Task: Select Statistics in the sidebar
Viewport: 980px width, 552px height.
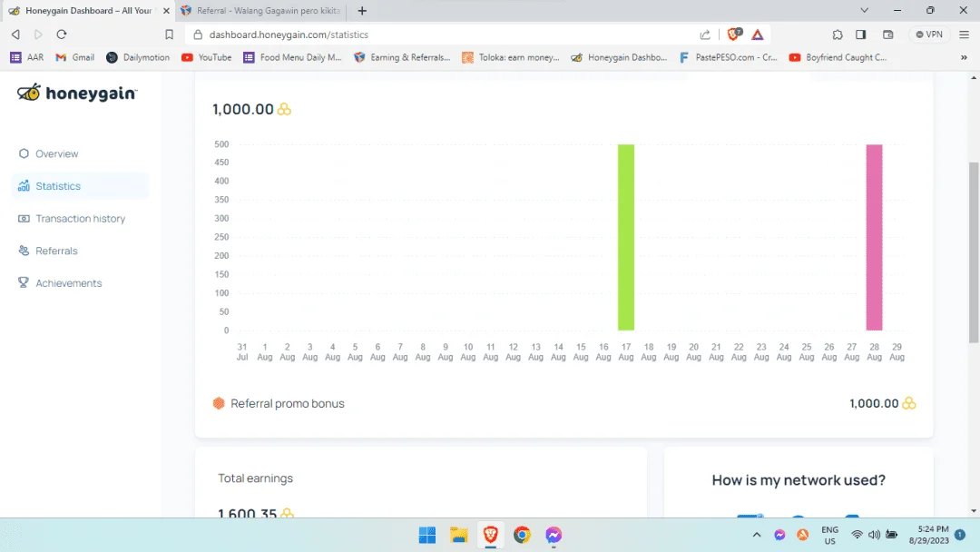Action: click(x=79, y=186)
